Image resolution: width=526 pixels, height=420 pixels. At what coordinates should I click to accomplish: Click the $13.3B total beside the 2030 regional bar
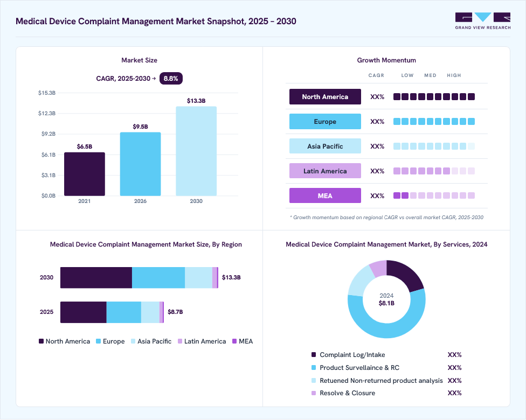click(231, 277)
